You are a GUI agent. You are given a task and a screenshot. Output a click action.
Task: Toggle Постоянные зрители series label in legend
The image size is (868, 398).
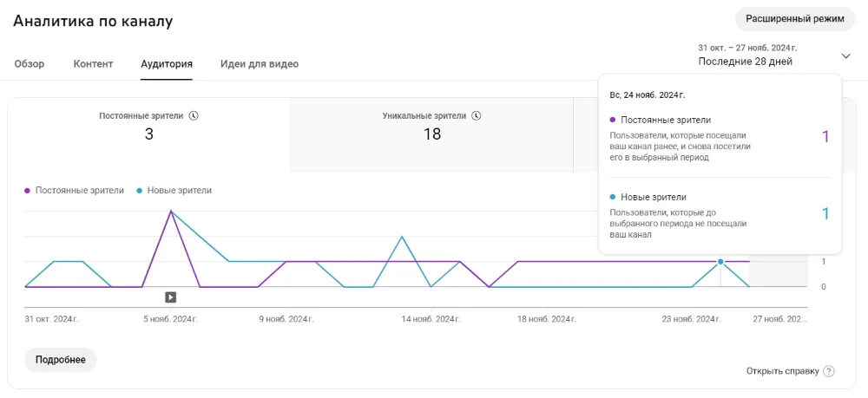79,190
